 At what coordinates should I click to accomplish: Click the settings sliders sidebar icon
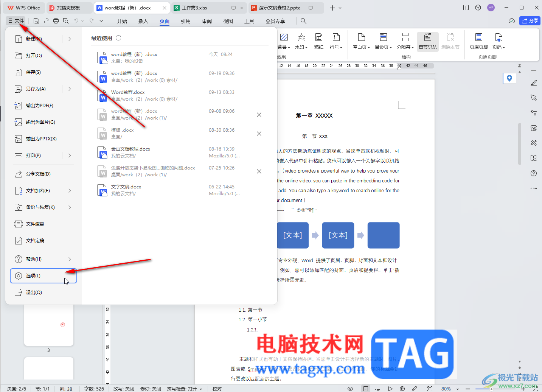coord(534,113)
